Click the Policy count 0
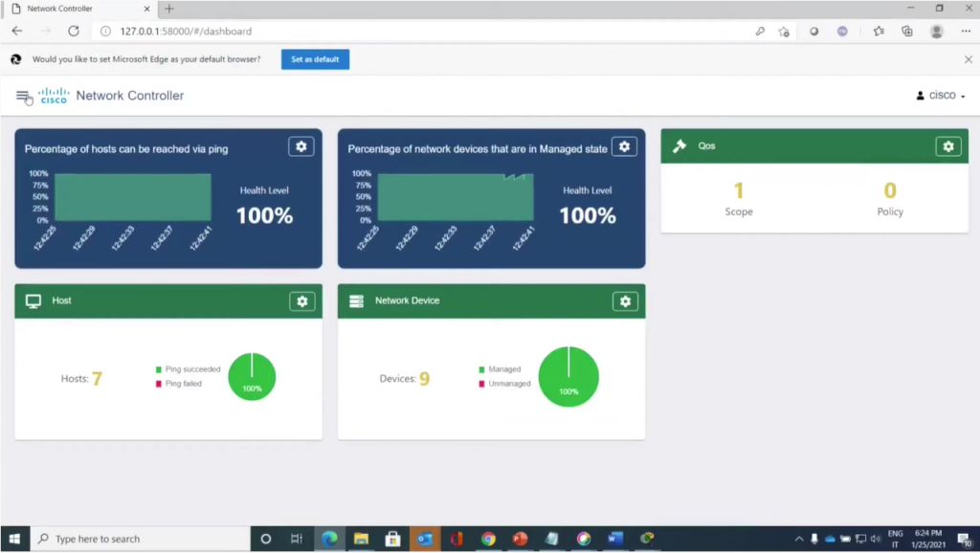Image resolution: width=980 pixels, height=553 pixels. tap(890, 190)
